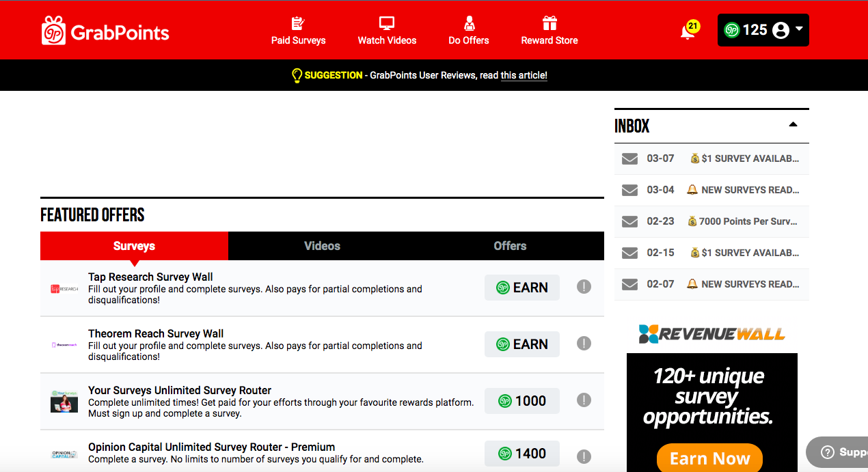
Task: Click the envelope icon for 02-15 message
Action: 629,253
